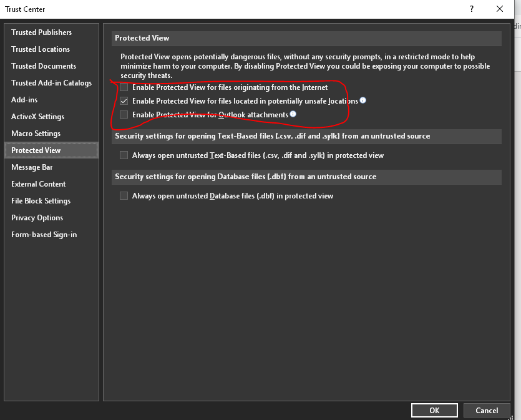Image resolution: width=521 pixels, height=420 pixels.
Task: Open Message Bar settings
Action: pos(51,167)
